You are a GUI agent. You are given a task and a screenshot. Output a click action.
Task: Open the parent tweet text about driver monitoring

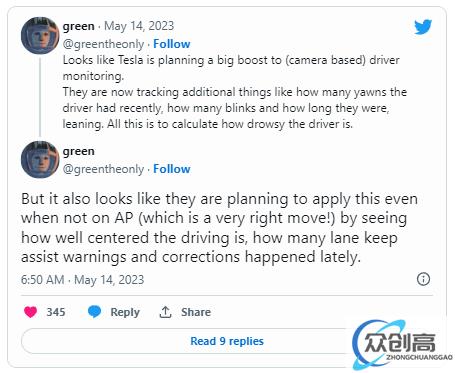(x=235, y=92)
